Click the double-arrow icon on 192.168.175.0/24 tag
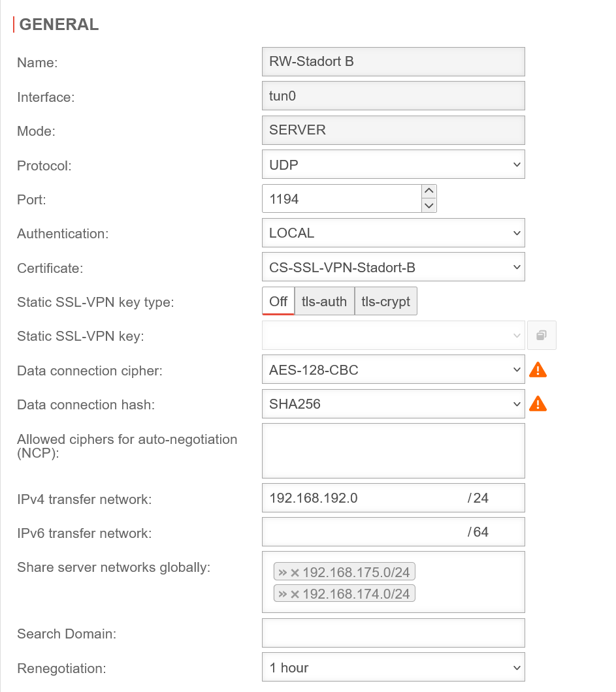Screen dimensions: 616x692 pos(283,573)
